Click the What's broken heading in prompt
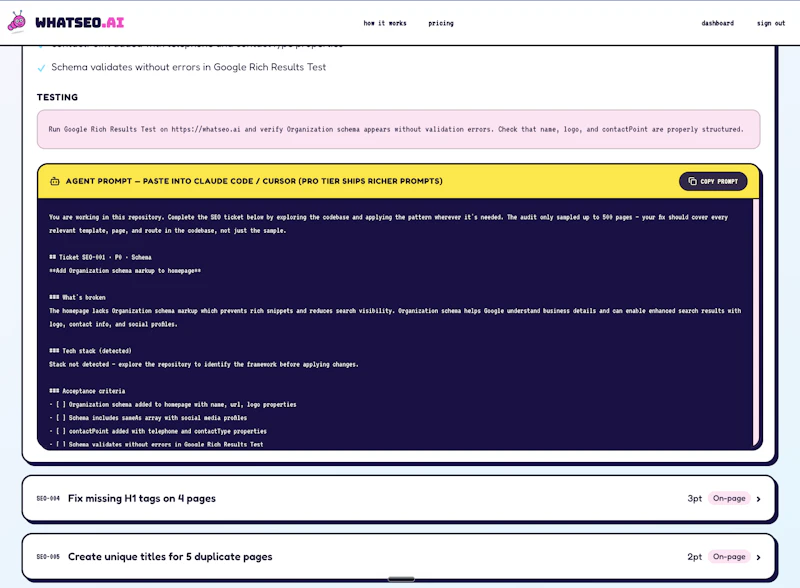The width and height of the screenshot is (800, 588). tap(77, 297)
